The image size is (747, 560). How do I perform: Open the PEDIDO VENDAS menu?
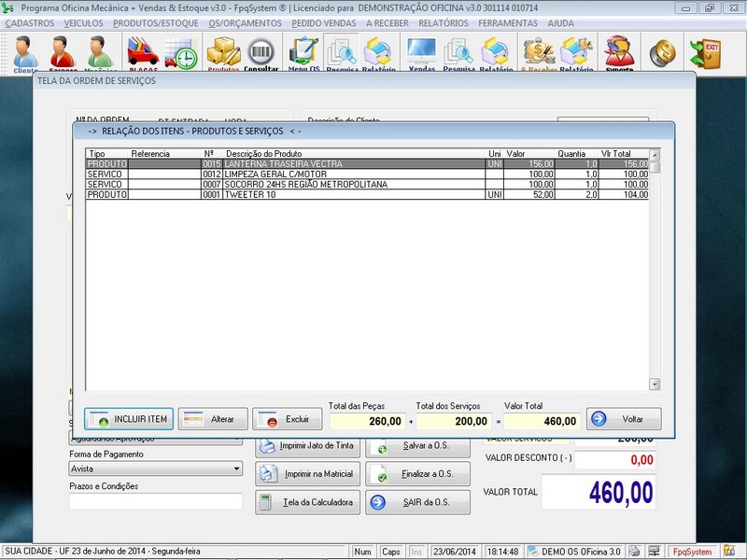click(x=324, y=23)
